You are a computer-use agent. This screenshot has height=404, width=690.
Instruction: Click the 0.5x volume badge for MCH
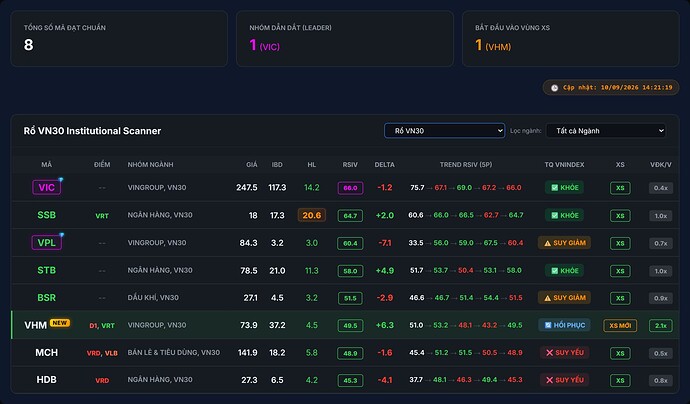pyautogui.click(x=661, y=353)
